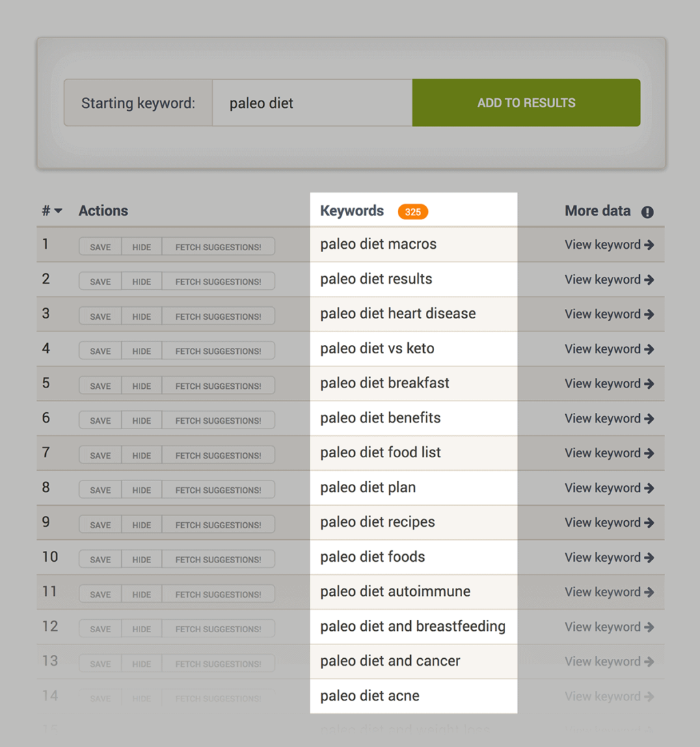This screenshot has height=747, width=700.
Task: Select the paleo diet recipes keyword text
Action: (377, 522)
